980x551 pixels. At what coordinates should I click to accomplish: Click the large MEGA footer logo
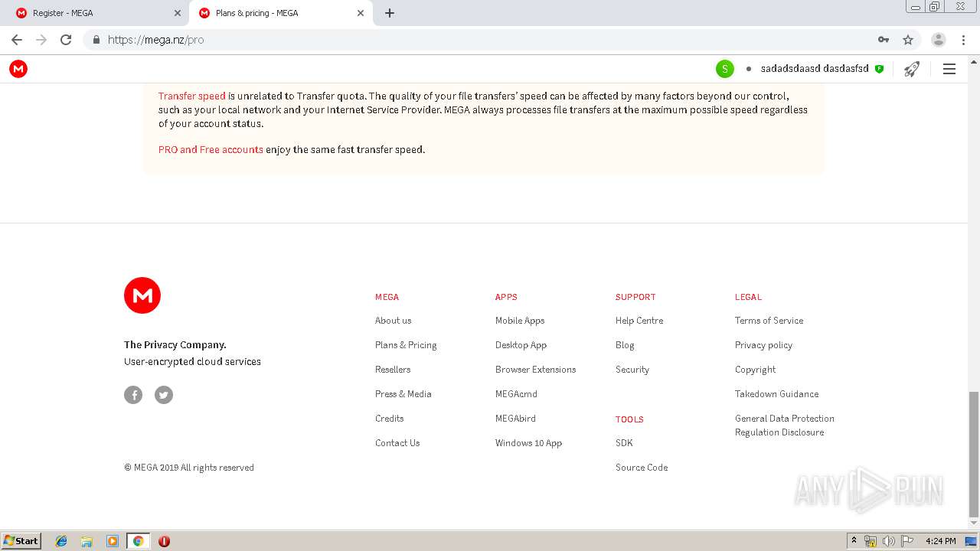142,295
